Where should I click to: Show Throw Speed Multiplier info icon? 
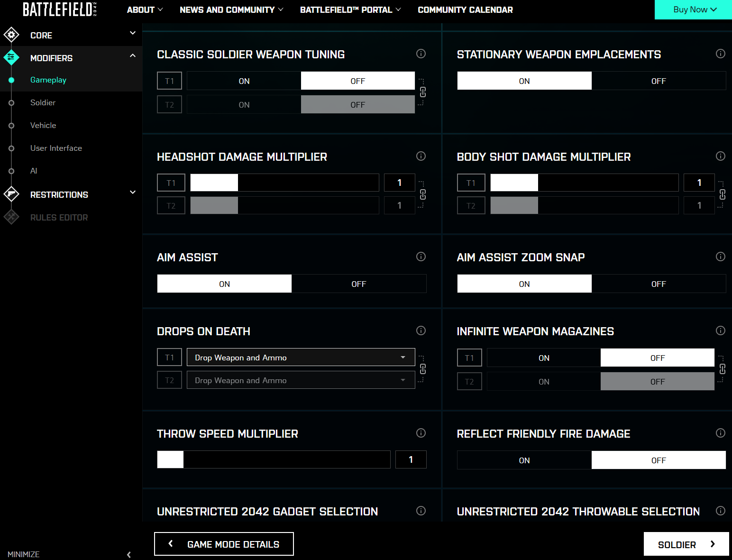pyautogui.click(x=421, y=433)
